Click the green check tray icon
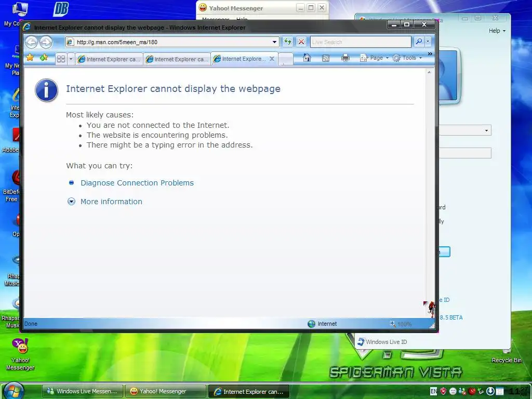The image size is (532, 399). (x=481, y=391)
